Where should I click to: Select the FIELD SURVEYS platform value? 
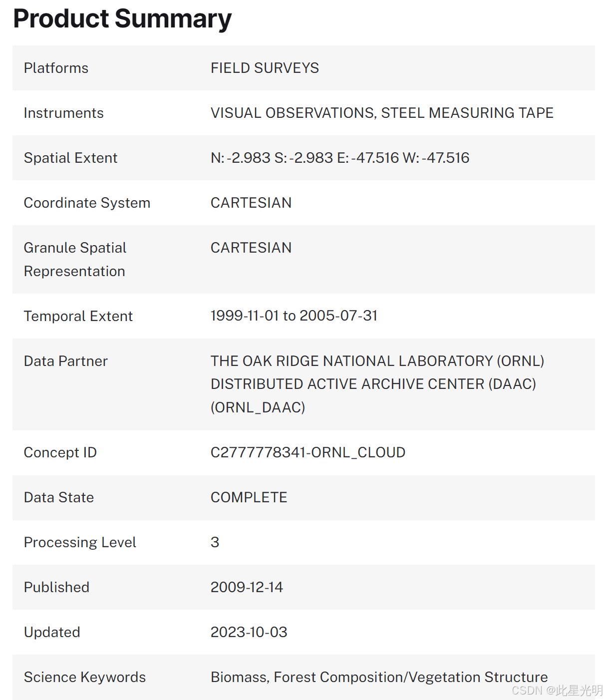(x=265, y=68)
